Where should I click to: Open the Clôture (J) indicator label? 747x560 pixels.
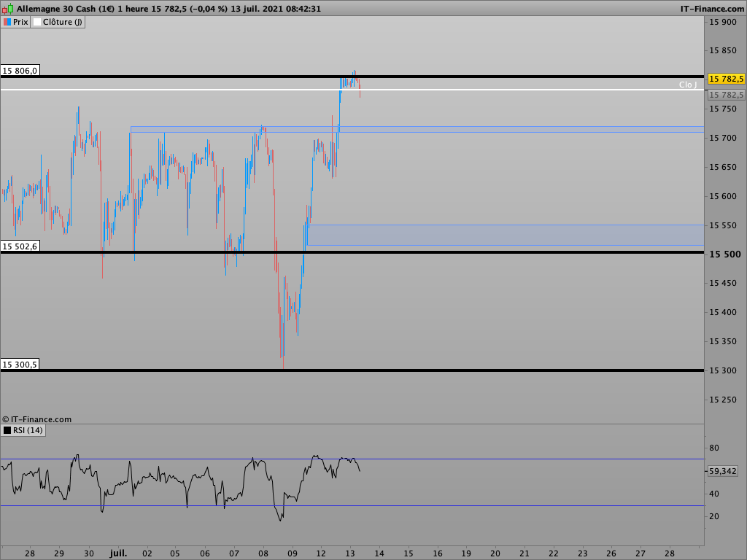click(x=63, y=22)
